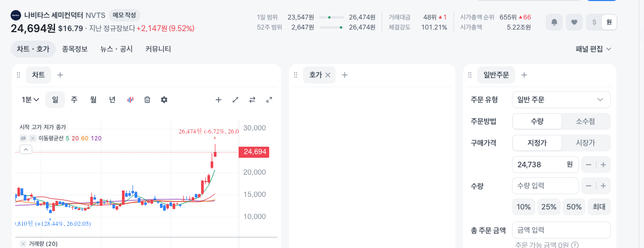The image size is (644, 248).
Task: Add a panel next to 차트 tab
Action: pyautogui.click(x=60, y=75)
